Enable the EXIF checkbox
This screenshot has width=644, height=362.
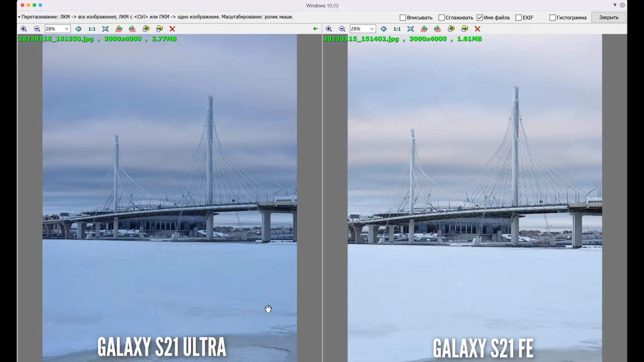pyautogui.click(x=518, y=18)
